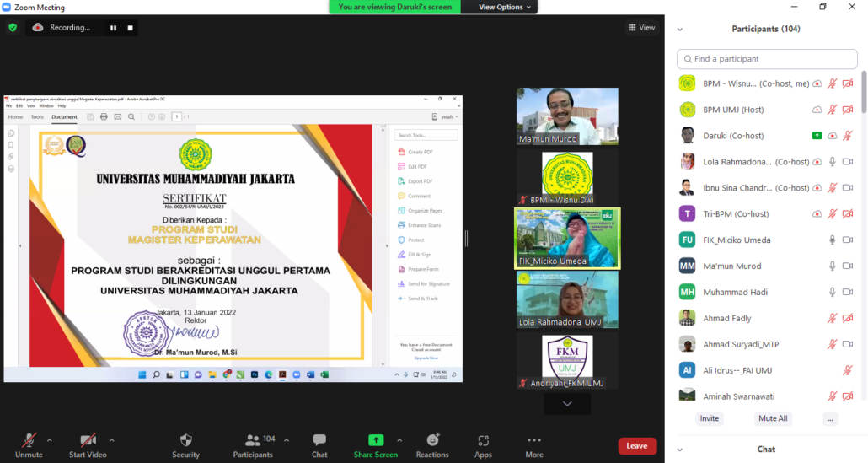Collapse the Chat panel chevron

click(680, 450)
